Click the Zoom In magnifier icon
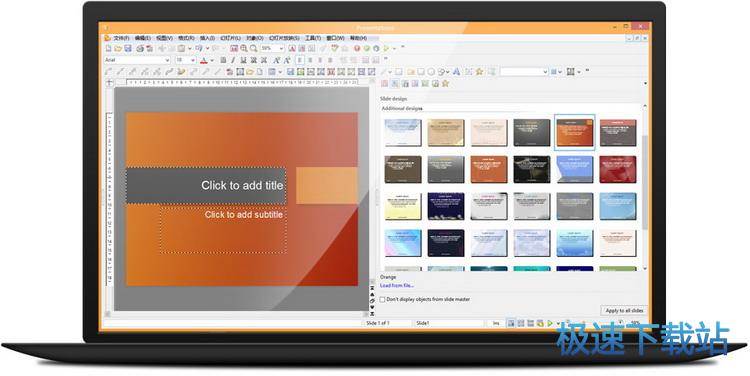Viewport: 750px width, 376px height. pyautogui.click(x=244, y=48)
